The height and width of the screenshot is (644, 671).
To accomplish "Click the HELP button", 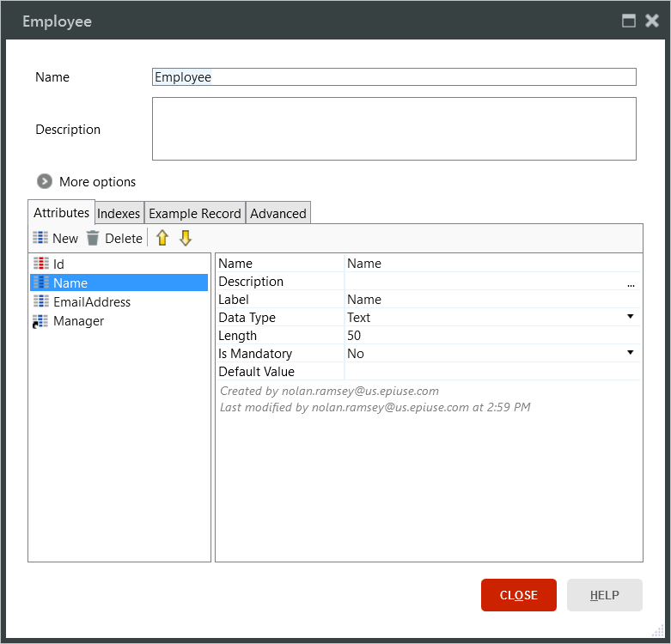I will 604,595.
